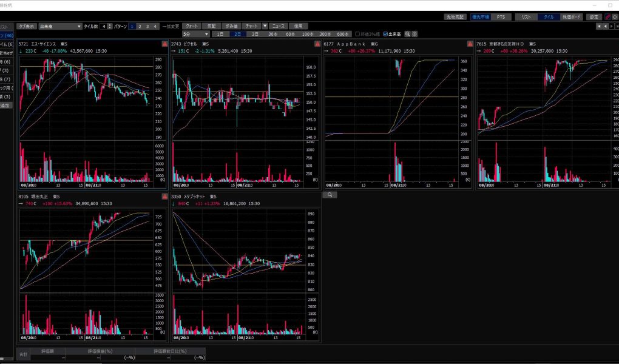Toggle the 出来高 volume checkbox
The height and width of the screenshot is (364, 619).
click(385, 34)
